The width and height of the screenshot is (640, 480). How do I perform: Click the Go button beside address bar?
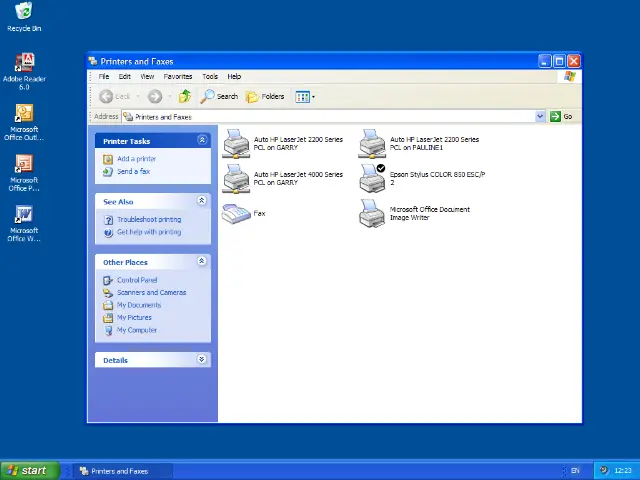tap(561, 116)
